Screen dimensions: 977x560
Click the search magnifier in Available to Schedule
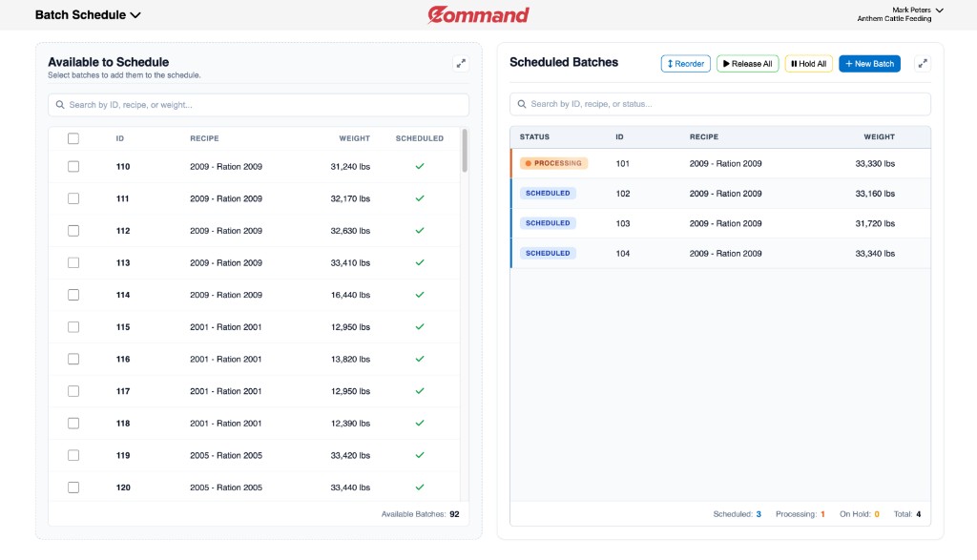[62, 104]
